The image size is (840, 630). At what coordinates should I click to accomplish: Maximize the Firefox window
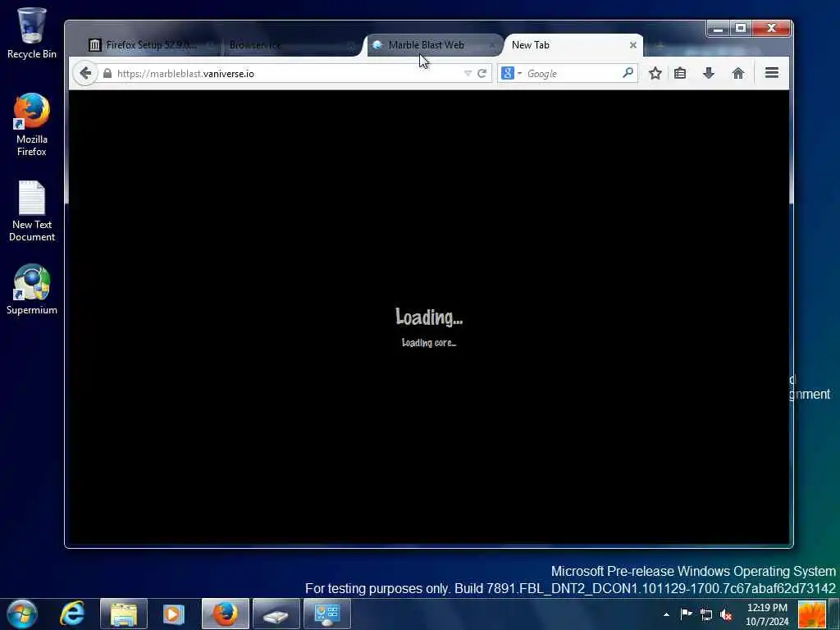[x=741, y=29]
